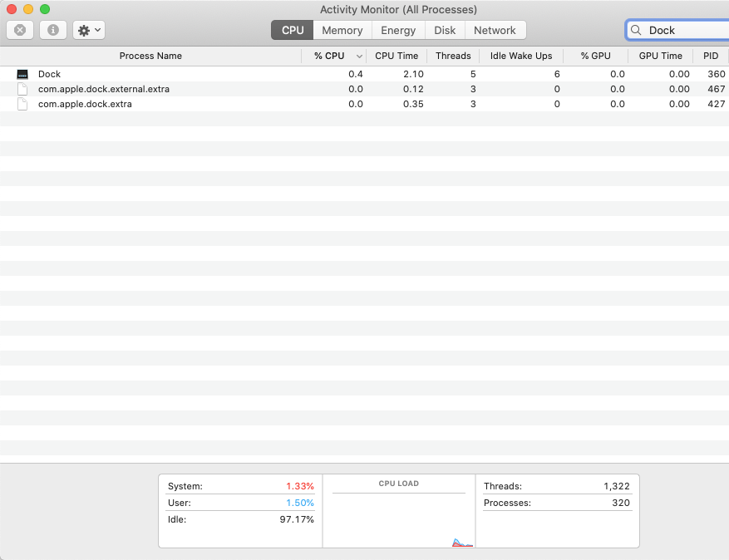The height and width of the screenshot is (560, 729).
Task: Click CPU Time value 2.10
Action: coord(413,74)
